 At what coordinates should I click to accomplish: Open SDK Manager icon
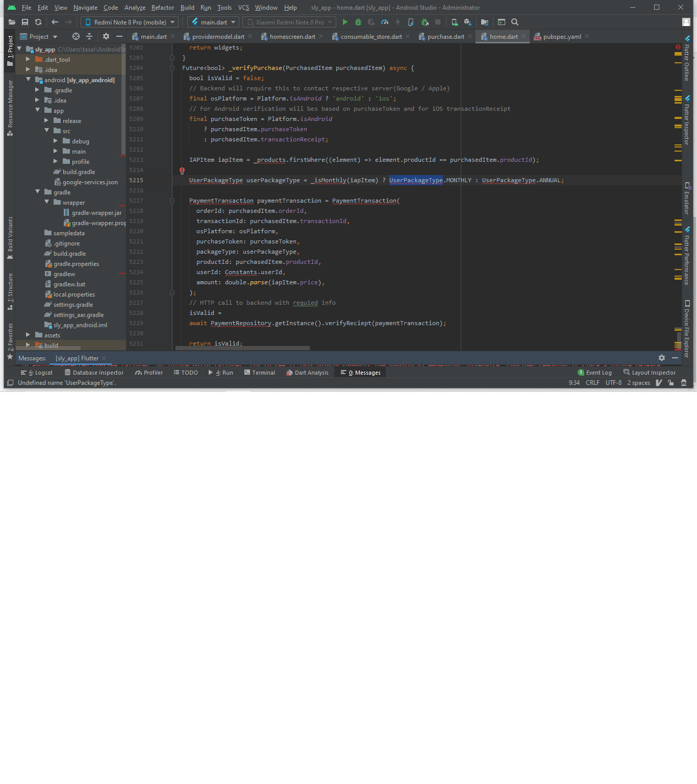[x=468, y=22]
